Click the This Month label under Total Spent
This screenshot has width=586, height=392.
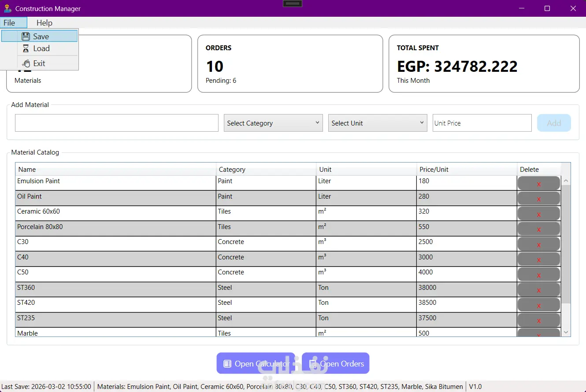(413, 81)
